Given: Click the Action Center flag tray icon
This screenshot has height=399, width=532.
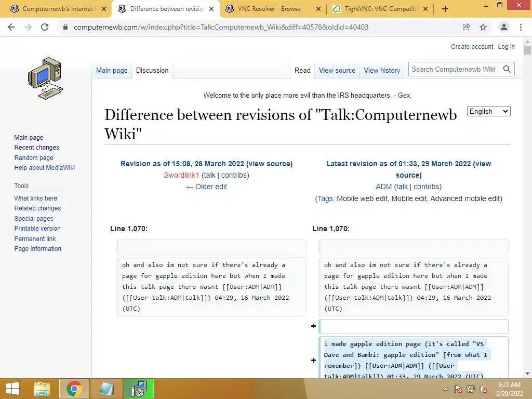Looking at the screenshot, I should coord(458,390).
